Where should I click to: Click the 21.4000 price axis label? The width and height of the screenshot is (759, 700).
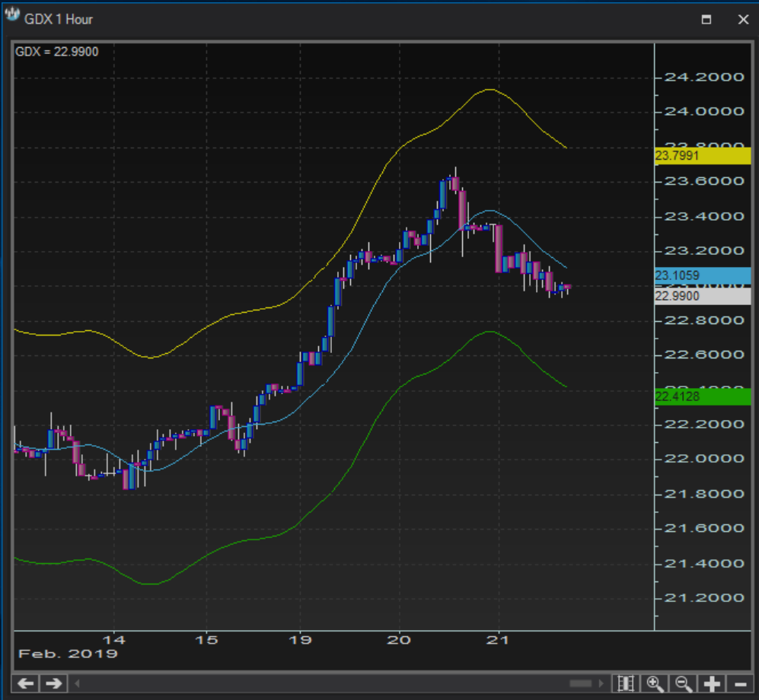tap(704, 564)
